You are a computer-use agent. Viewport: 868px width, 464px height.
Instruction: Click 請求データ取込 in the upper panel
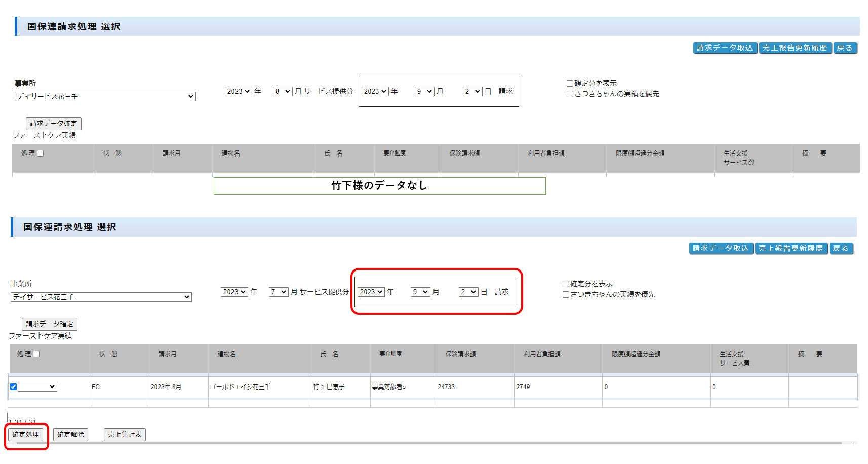[725, 48]
